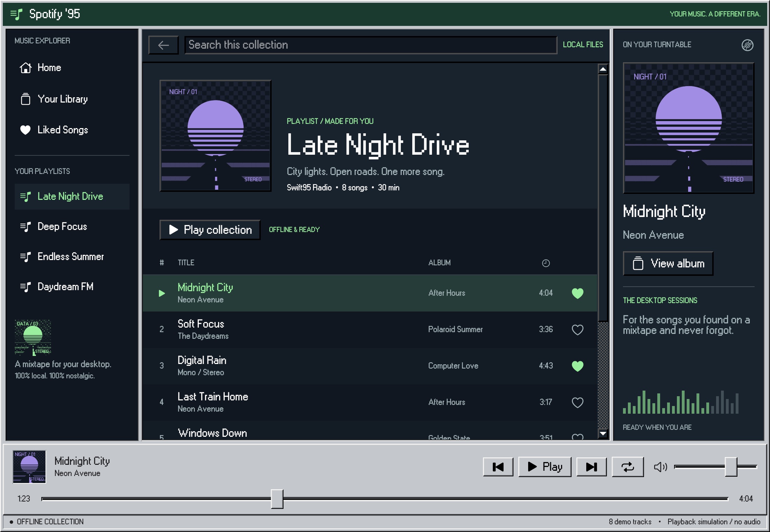Click the back arrow button
Viewport: 770px width, 532px height.
[x=163, y=45]
